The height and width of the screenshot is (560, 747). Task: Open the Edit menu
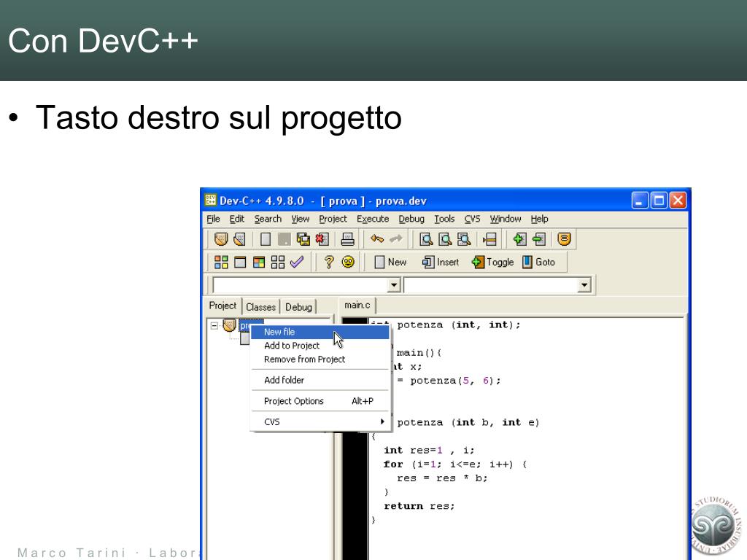click(x=237, y=219)
